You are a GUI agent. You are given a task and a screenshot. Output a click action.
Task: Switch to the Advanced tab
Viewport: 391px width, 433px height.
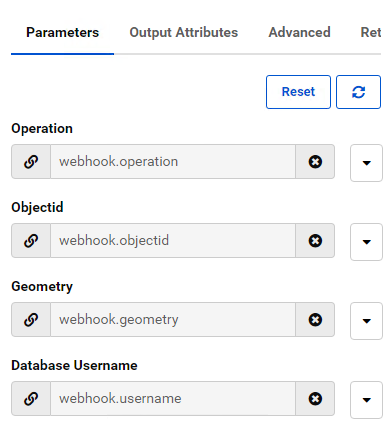coord(299,33)
